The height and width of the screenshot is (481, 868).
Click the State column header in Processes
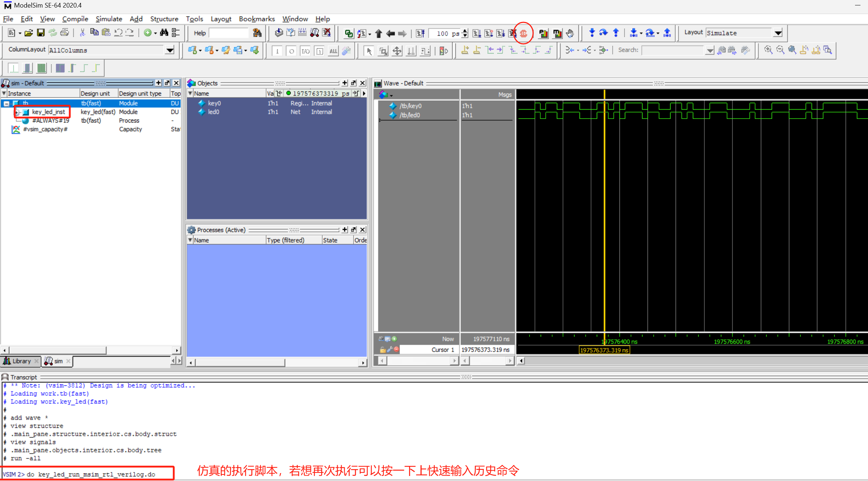337,240
